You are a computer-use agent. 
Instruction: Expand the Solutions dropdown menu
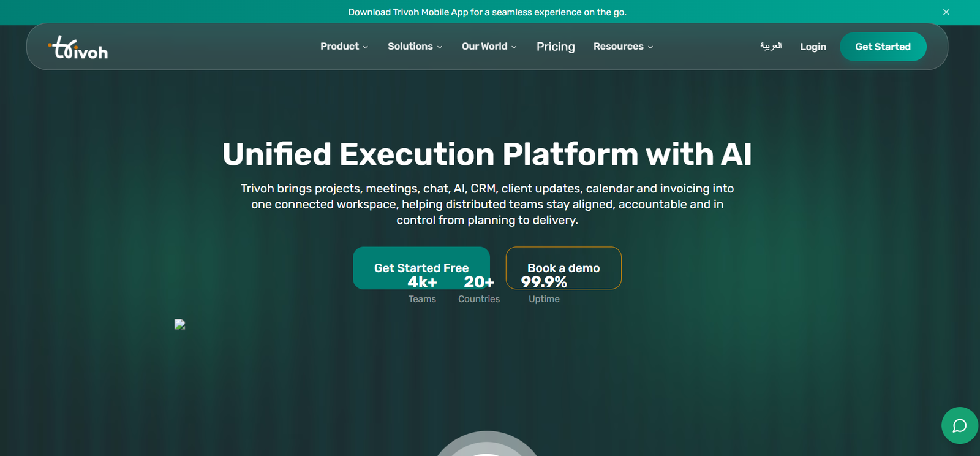(x=415, y=47)
